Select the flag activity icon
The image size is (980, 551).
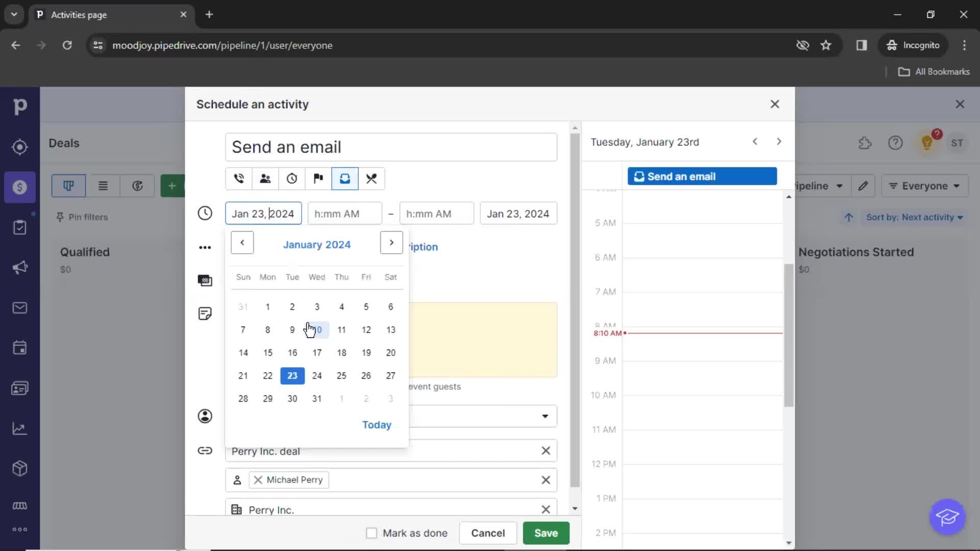318,178
